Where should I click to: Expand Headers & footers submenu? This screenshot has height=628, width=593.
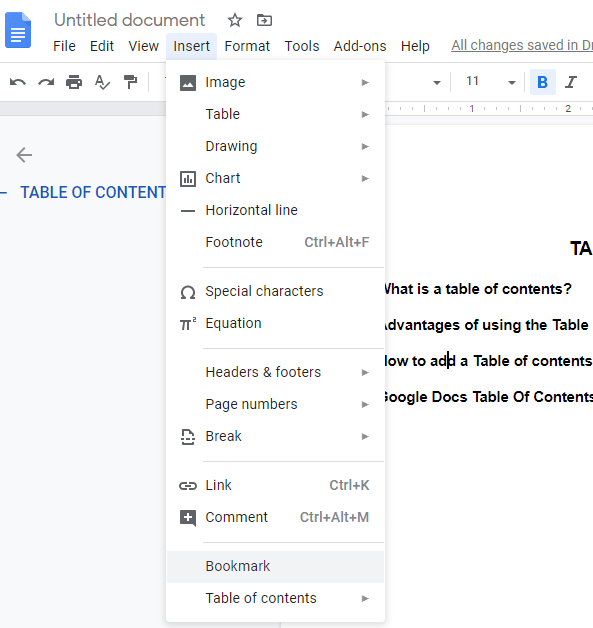point(275,372)
